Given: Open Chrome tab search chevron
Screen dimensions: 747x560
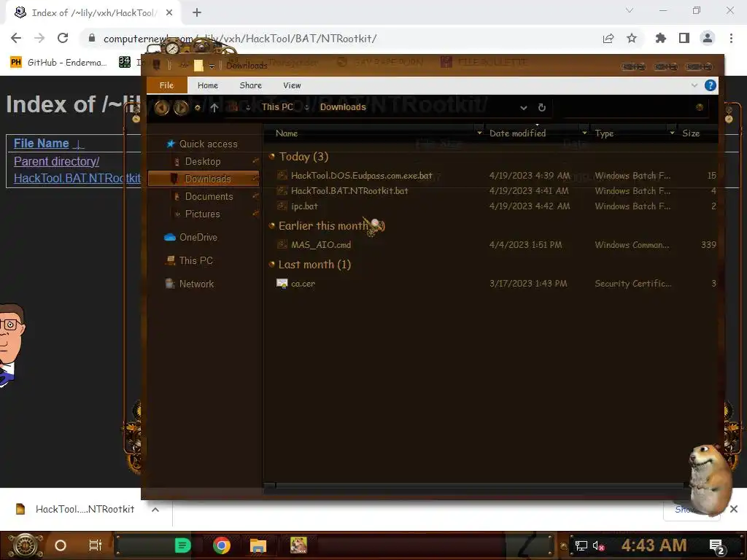Looking at the screenshot, I should [630, 10].
